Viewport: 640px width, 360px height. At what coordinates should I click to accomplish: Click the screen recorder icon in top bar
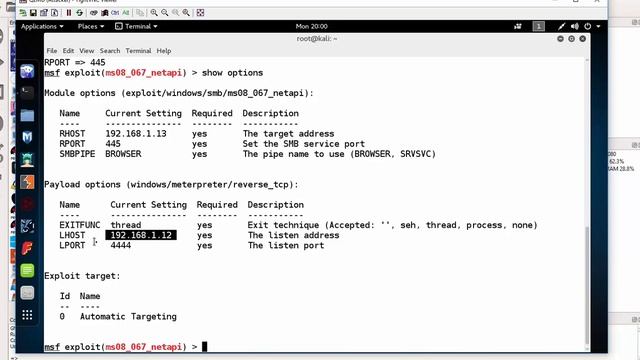pyautogui.click(x=518, y=26)
